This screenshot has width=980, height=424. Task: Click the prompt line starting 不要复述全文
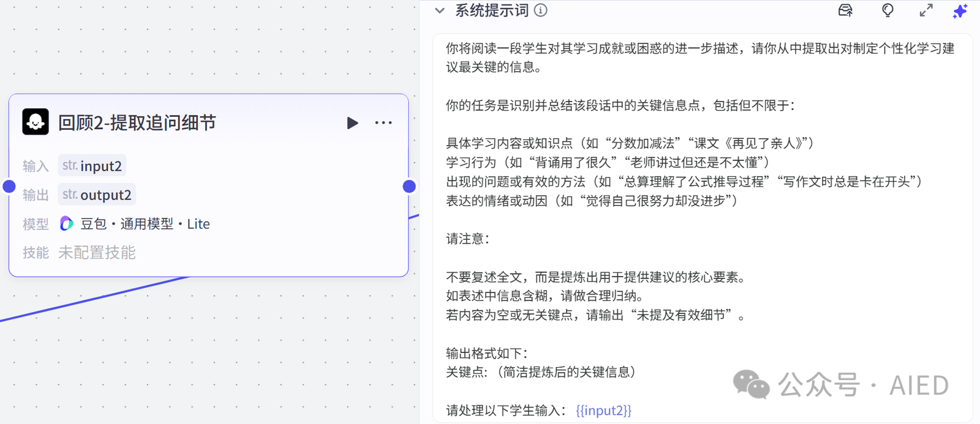[x=596, y=277]
